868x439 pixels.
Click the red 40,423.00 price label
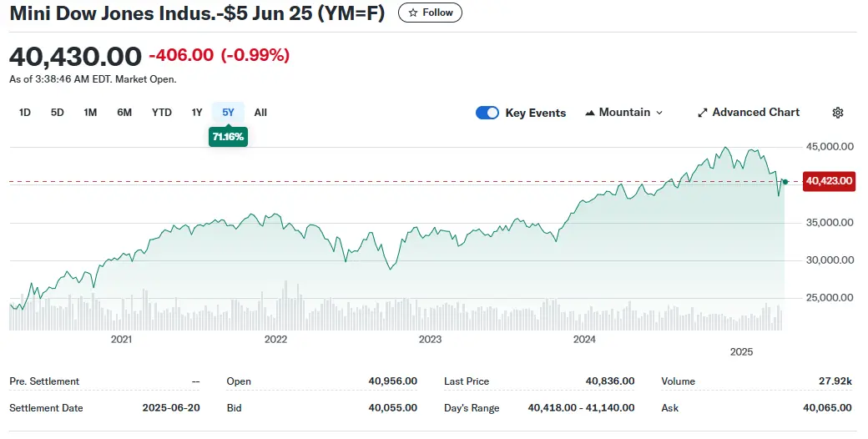pyautogui.click(x=828, y=181)
